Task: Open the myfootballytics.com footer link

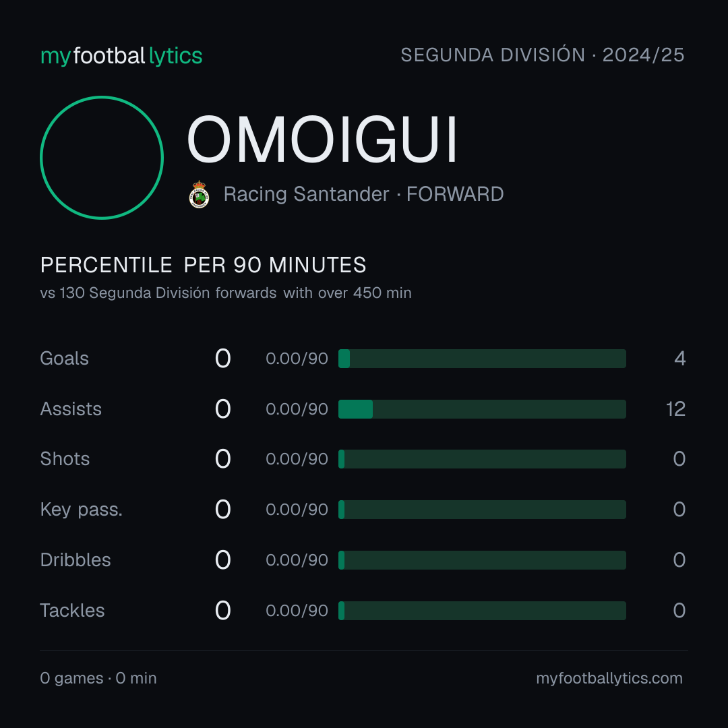Action: click(x=609, y=678)
